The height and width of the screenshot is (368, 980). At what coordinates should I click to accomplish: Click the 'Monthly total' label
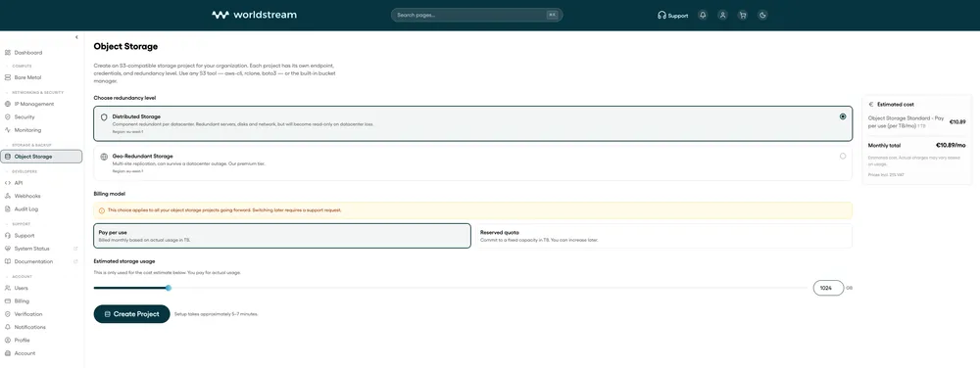(884, 145)
